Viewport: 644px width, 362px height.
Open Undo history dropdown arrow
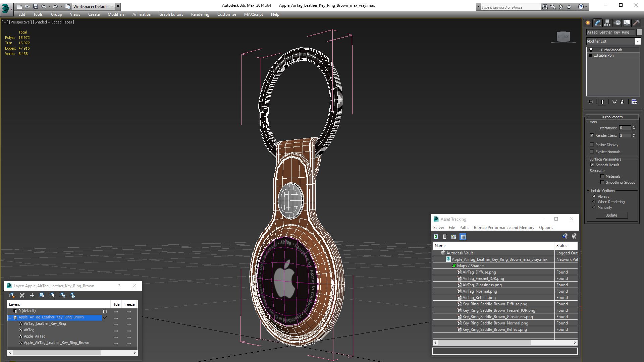tap(49, 6)
